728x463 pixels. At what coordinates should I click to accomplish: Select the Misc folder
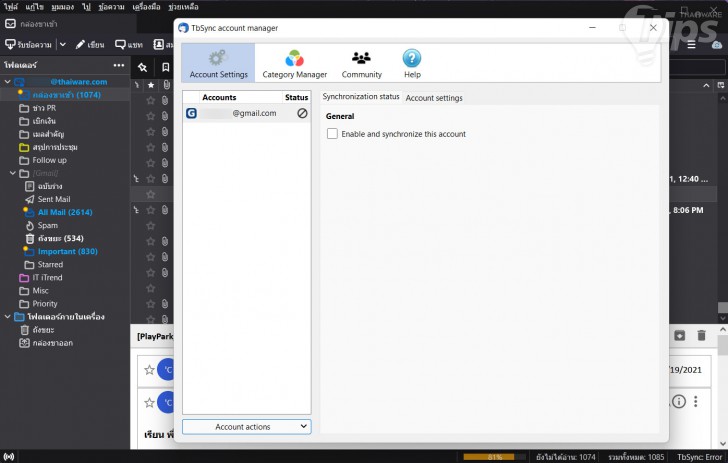40,290
